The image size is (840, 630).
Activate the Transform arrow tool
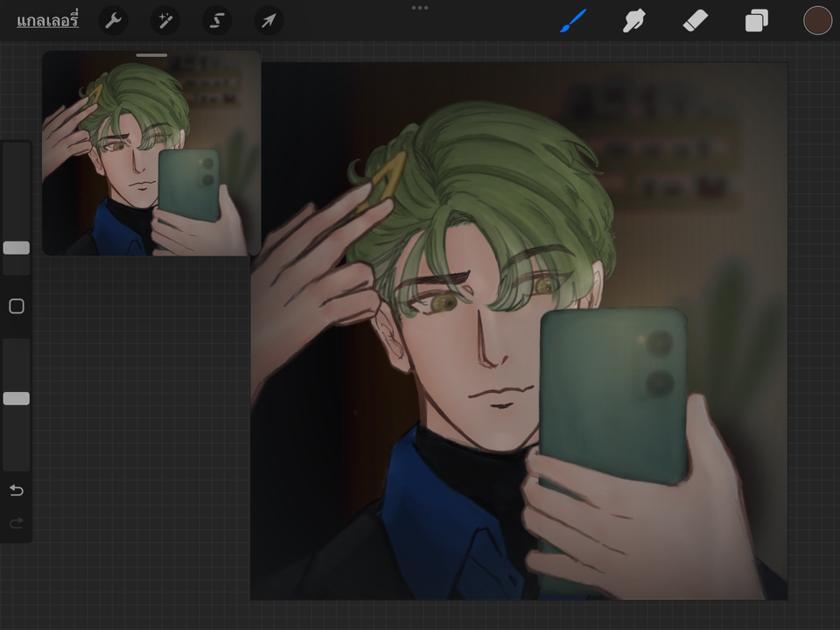point(269,21)
